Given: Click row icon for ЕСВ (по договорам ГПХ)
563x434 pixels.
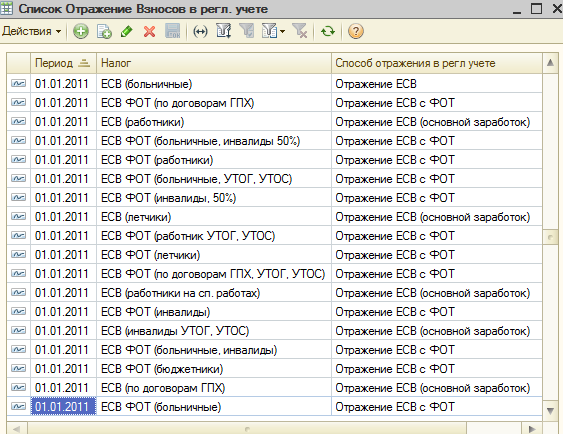Looking at the screenshot, I should (x=18, y=388).
